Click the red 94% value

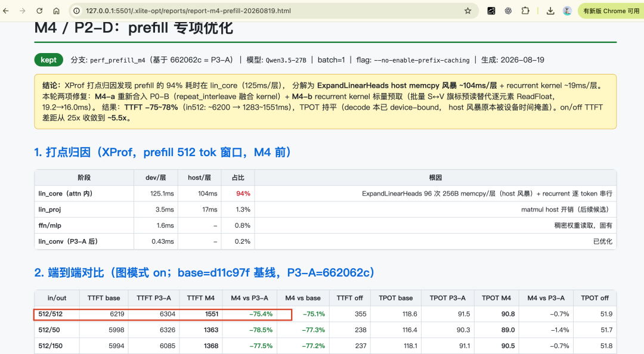(x=243, y=194)
